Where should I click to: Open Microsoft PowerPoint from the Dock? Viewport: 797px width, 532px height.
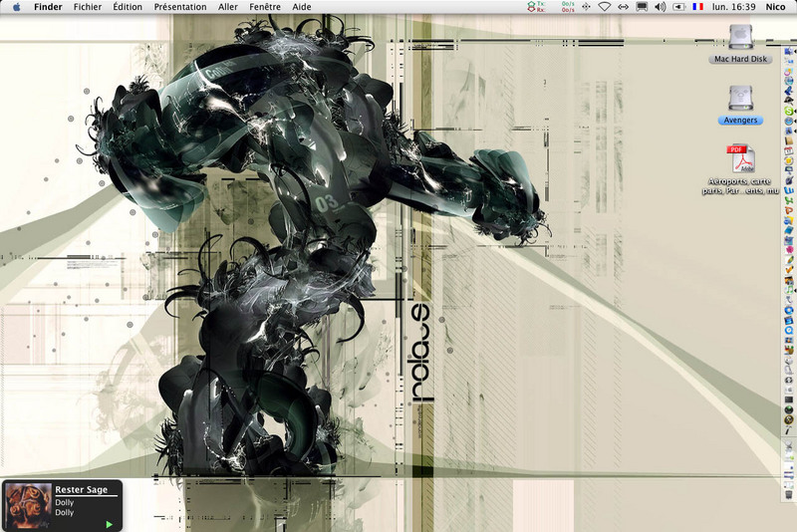[788, 210]
